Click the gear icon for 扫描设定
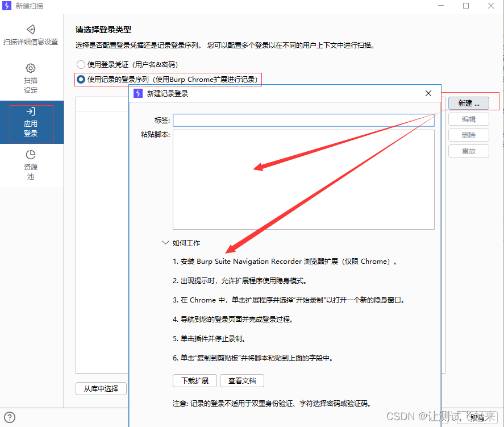This screenshot has width=504, height=427. (31, 68)
